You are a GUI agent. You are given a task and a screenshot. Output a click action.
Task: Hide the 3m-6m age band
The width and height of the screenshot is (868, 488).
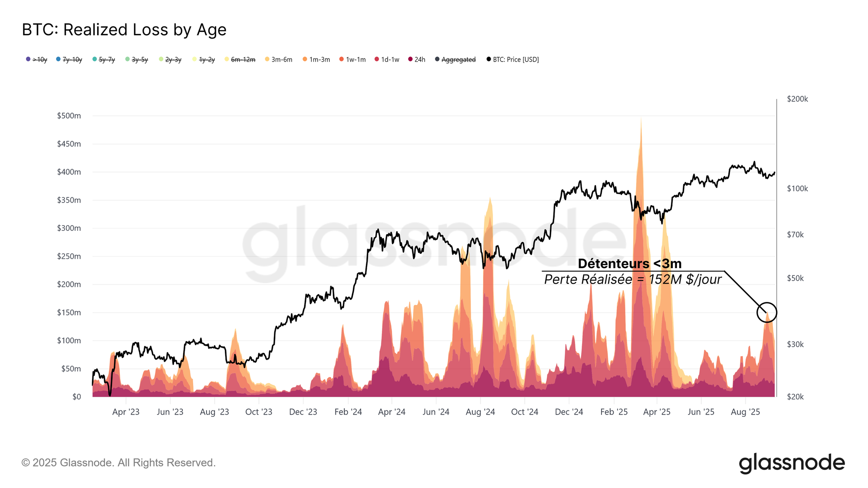pyautogui.click(x=279, y=59)
